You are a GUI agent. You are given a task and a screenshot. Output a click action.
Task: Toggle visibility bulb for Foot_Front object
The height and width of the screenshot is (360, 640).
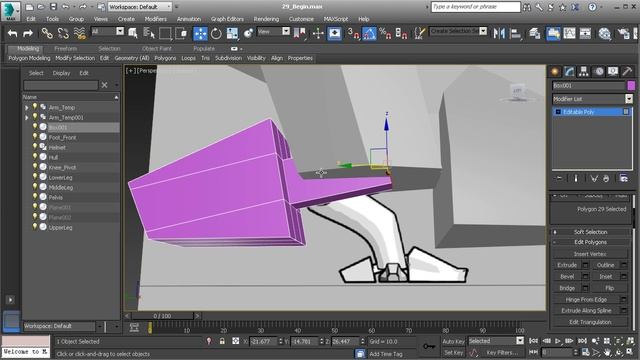click(x=35, y=137)
